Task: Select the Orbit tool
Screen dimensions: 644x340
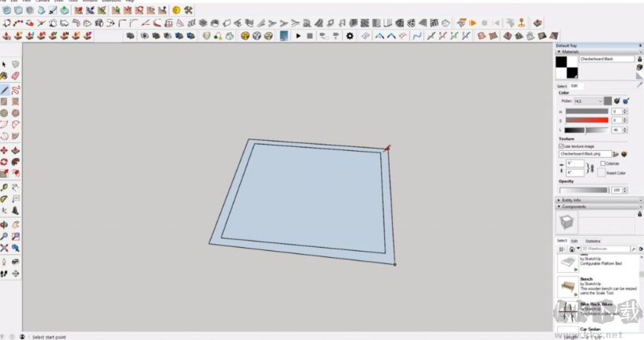Action: click(4, 225)
